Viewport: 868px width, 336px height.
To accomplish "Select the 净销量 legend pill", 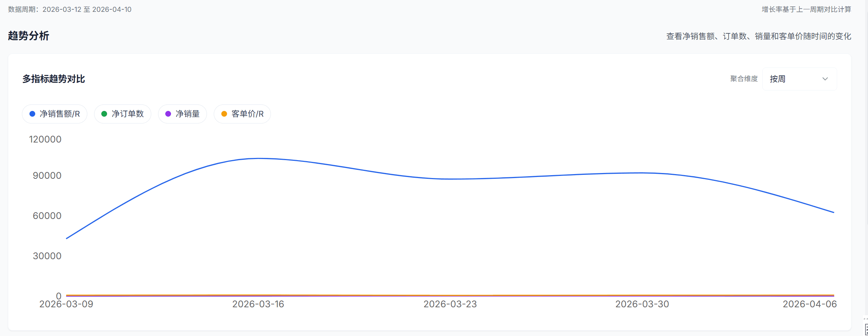I will (182, 113).
